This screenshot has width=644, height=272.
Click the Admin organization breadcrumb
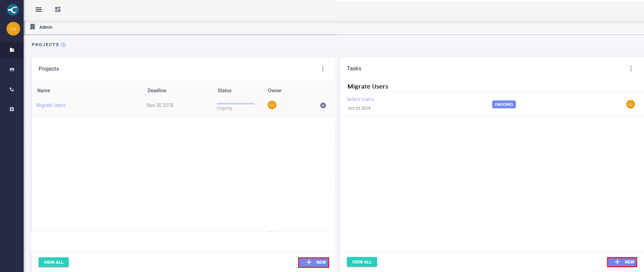(45, 27)
